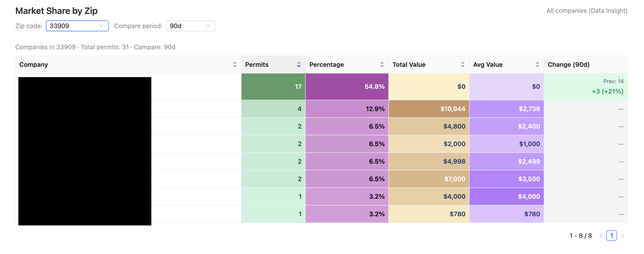The image size is (644, 254).
Task: Click the +3 (+21%) change indicator
Action: pos(607,91)
